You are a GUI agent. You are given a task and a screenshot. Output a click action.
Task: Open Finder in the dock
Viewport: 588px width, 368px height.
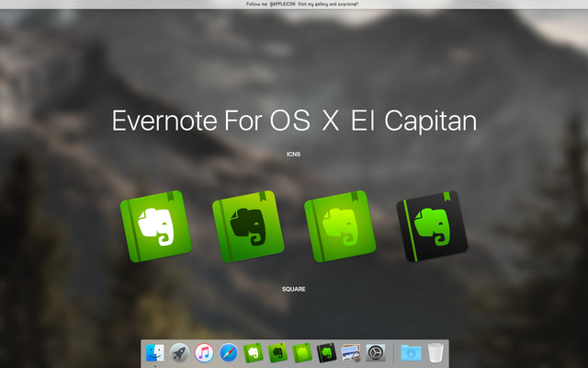(155, 352)
